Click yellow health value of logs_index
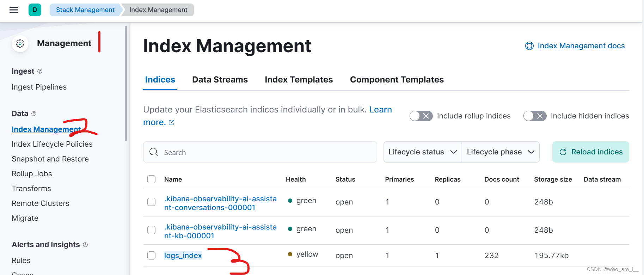This screenshot has height=275, width=644. 303,254
